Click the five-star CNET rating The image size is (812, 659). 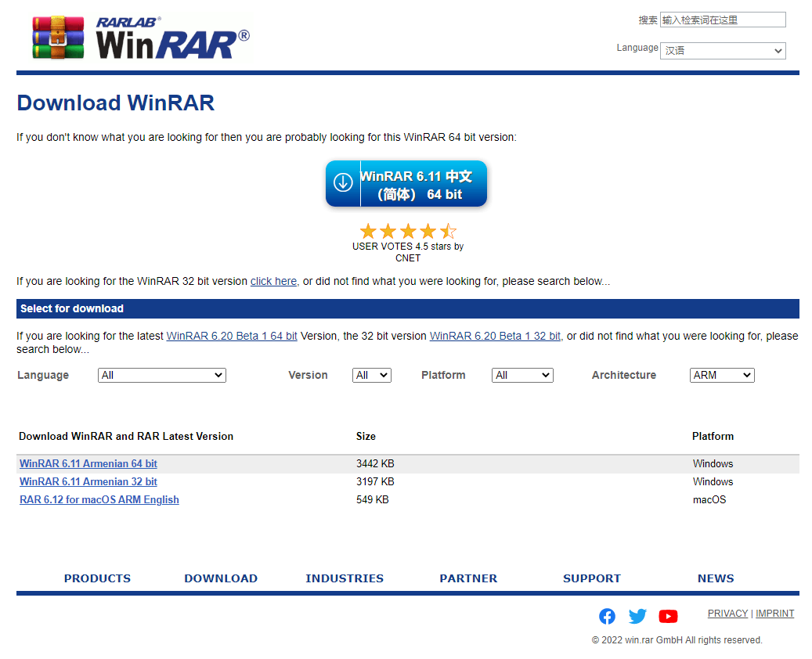[408, 231]
